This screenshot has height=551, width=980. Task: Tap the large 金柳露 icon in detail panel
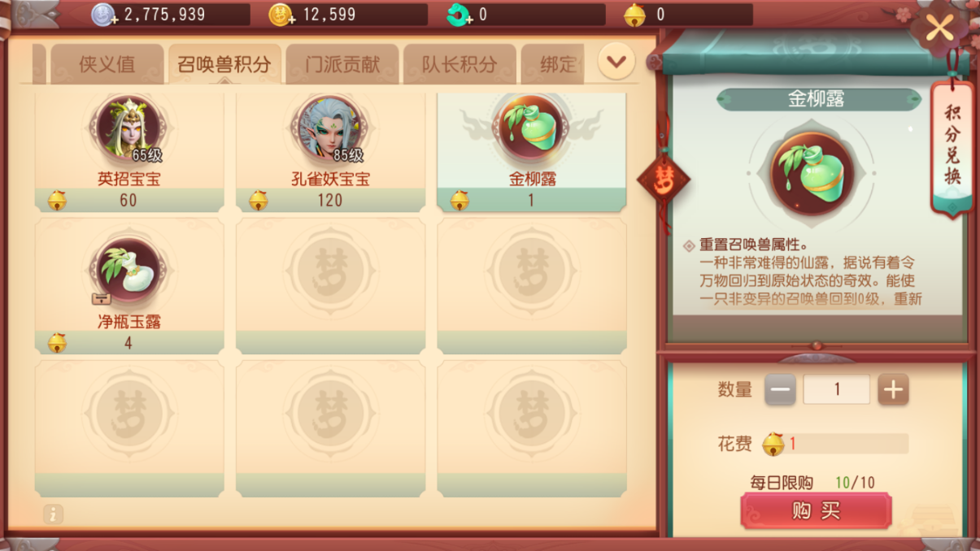click(x=812, y=173)
